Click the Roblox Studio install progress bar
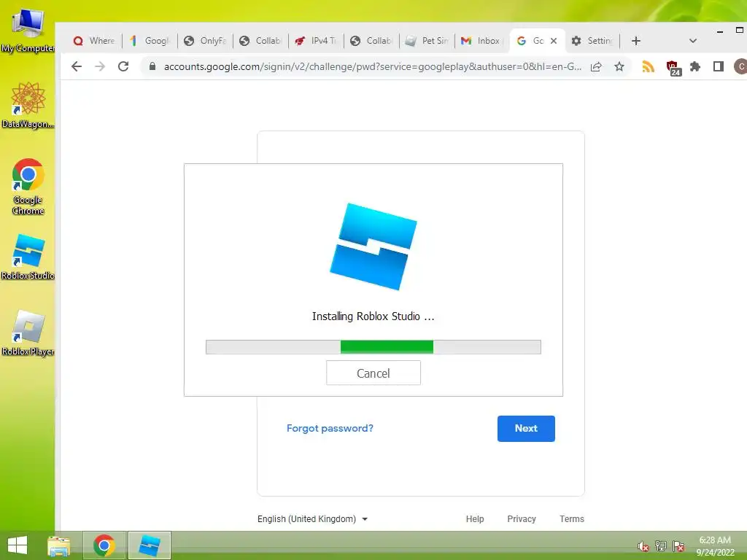 point(373,346)
